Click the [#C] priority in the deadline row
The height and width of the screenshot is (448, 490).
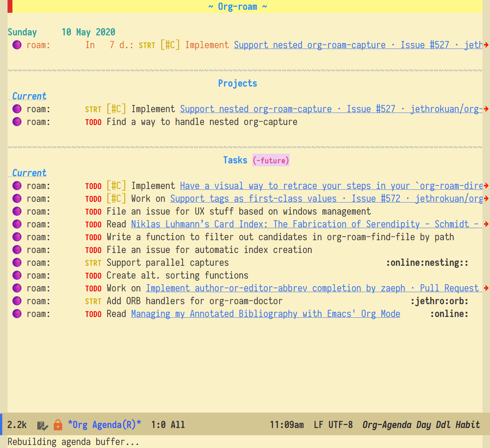click(170, 45)
